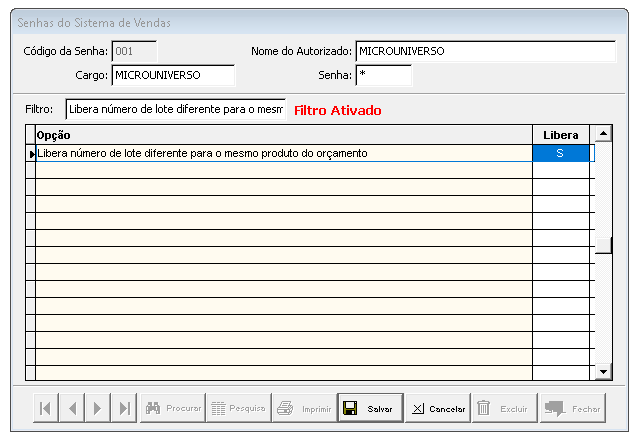The image size is (640, 436).
Task: Click scroll up arrow of options grid
Action: click(603, 134)
